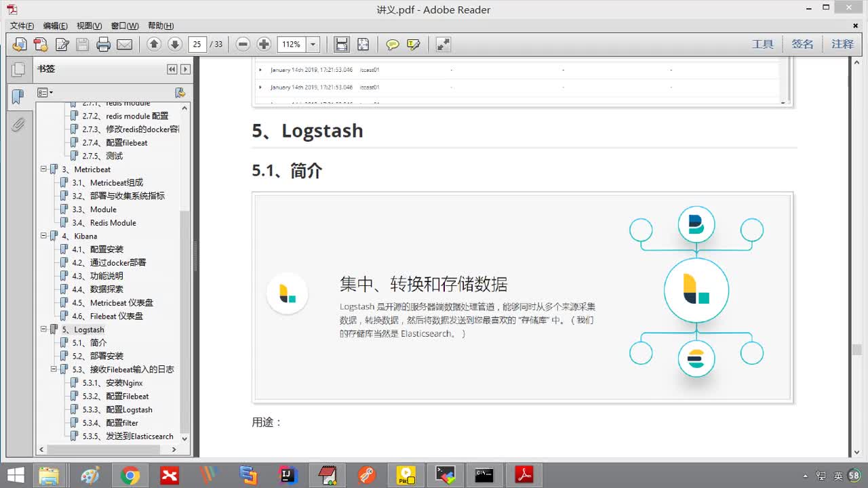Collapse the bookmarks panel double-arrow
This screenshot has width=868, height=488.
(172, 69)
